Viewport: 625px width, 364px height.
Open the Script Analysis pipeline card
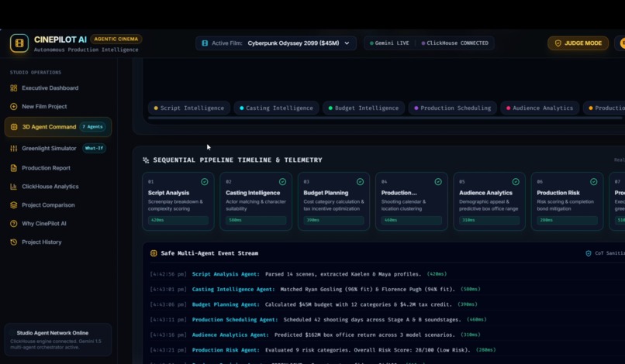pos(178,201)
